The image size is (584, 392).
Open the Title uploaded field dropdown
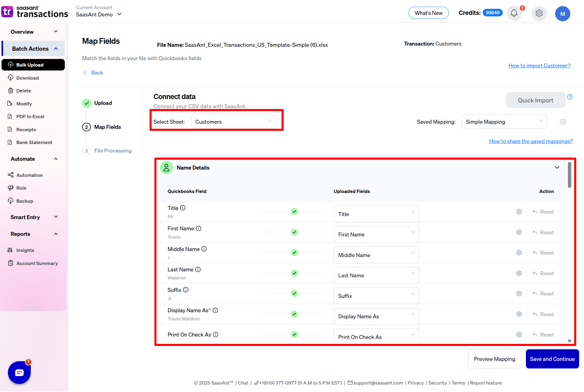click(x=376, y=214)
